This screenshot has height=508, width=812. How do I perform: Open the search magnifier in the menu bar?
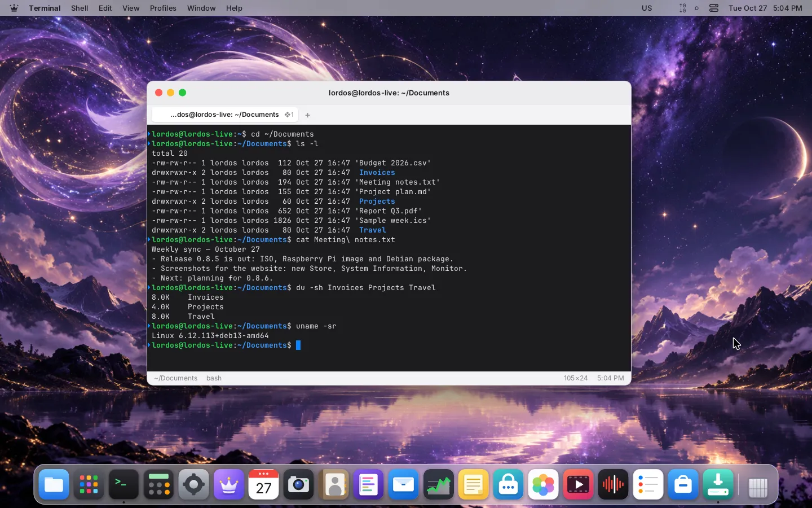697,8
